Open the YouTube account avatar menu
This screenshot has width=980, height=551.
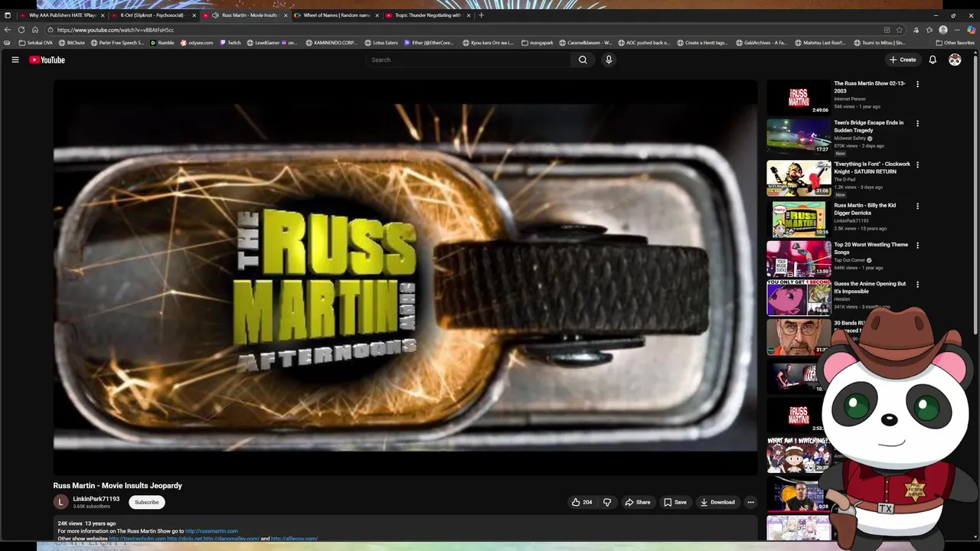coord(955,60)
